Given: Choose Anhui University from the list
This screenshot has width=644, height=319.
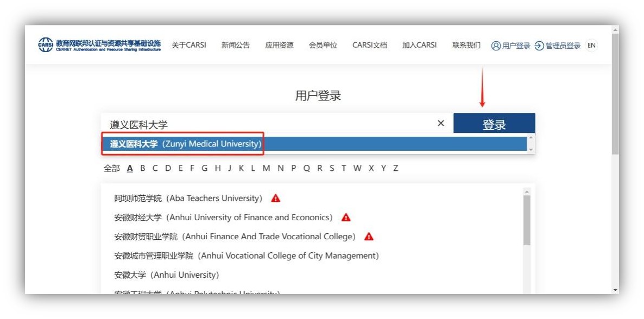Looking at the screenshot, I should click(x=166, y=275).
